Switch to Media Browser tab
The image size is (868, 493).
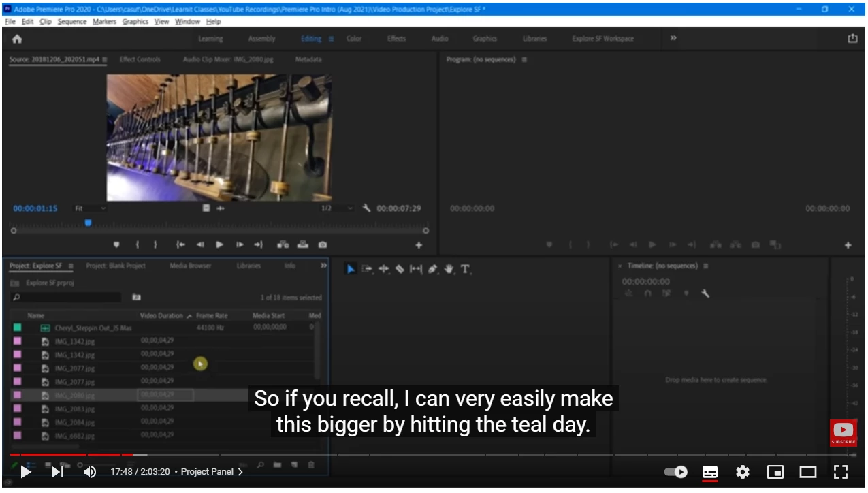tap(191, 266)
